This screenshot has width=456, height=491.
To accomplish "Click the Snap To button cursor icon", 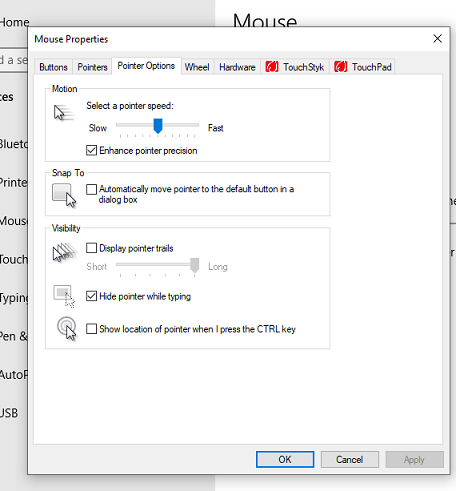I will pos(64,195).
